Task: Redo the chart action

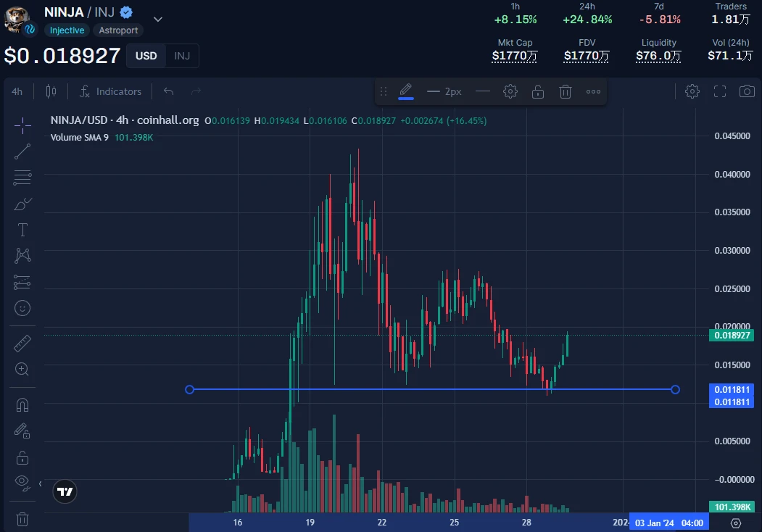Action: click(x=196, y=91)
